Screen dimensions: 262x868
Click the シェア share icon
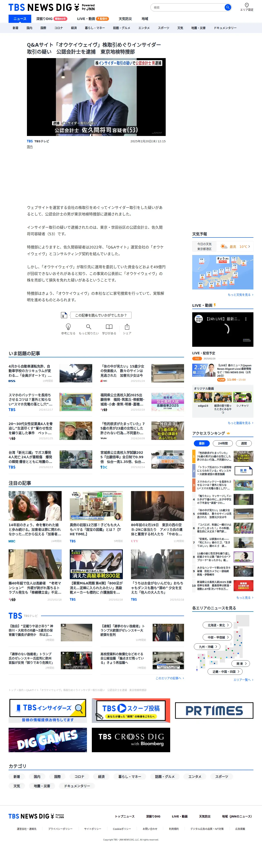[127, 327]
